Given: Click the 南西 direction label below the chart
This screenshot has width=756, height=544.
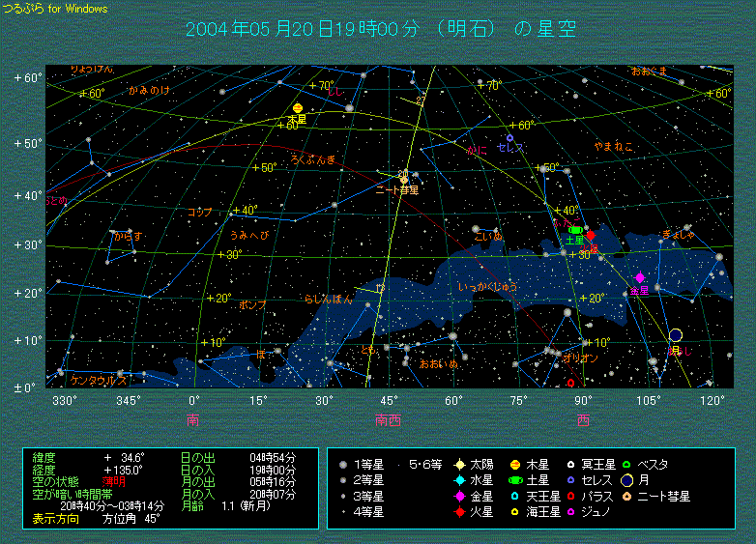Looking at the screenshot, I should click(x=388, y=420).
